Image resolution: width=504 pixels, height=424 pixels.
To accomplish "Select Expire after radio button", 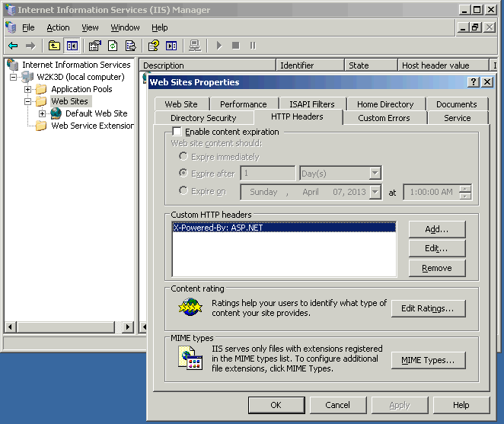I will 183,174.
